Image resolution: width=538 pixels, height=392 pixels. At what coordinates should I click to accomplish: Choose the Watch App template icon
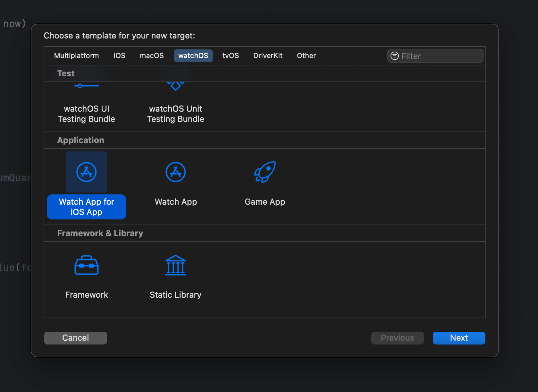click(x=176, y=172)
